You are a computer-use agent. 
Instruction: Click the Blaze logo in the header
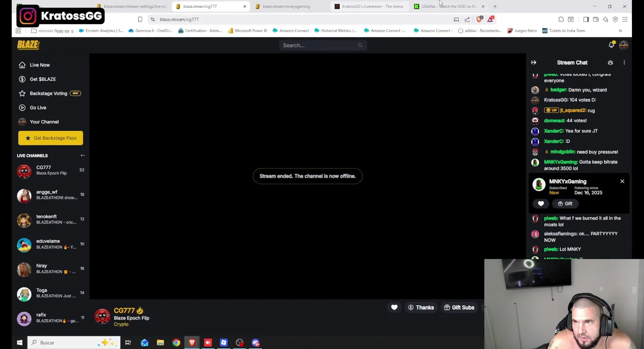[x=28, y=45]
